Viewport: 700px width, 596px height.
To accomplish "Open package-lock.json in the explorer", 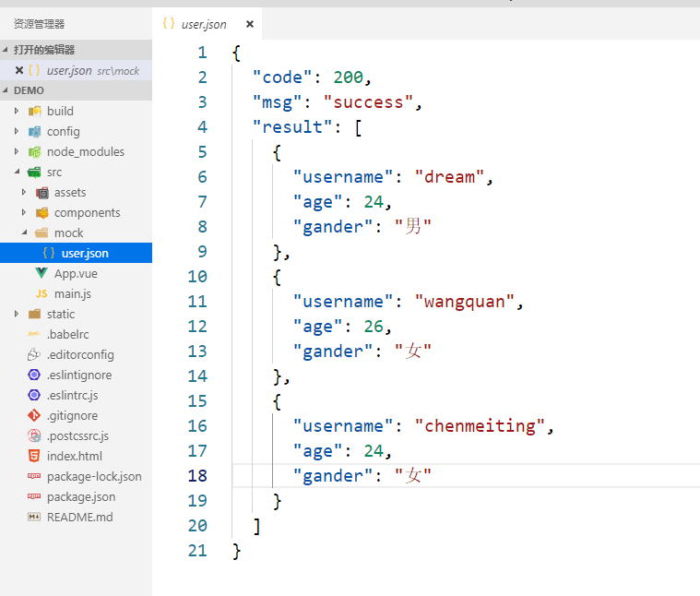I will click(94, 476).
